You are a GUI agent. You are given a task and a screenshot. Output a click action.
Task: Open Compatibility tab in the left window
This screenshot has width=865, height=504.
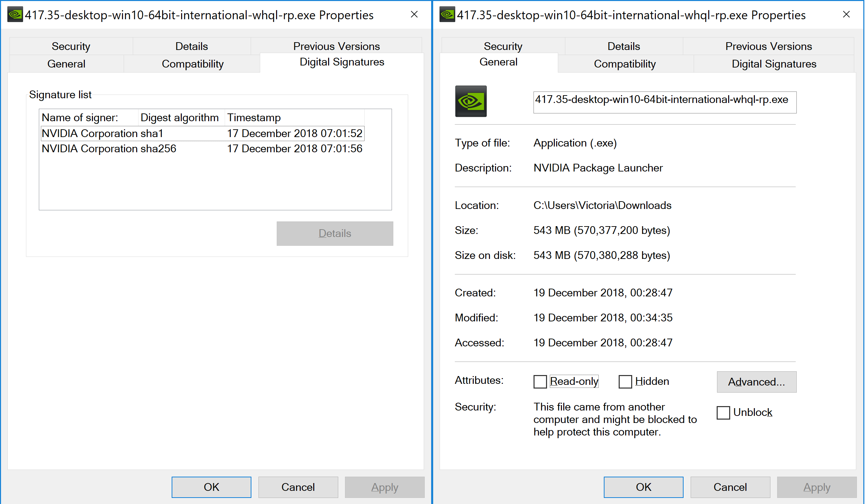point(193,64)
